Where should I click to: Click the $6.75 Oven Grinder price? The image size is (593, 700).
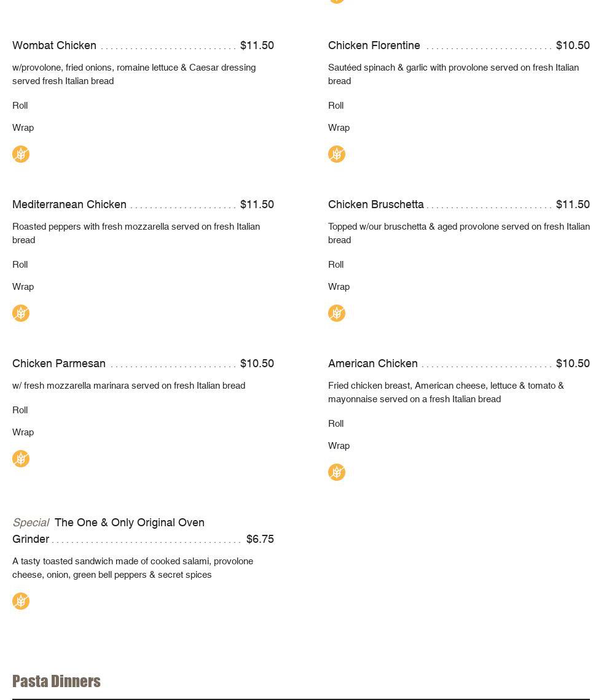pyautogui.click(x=260, y=539)
